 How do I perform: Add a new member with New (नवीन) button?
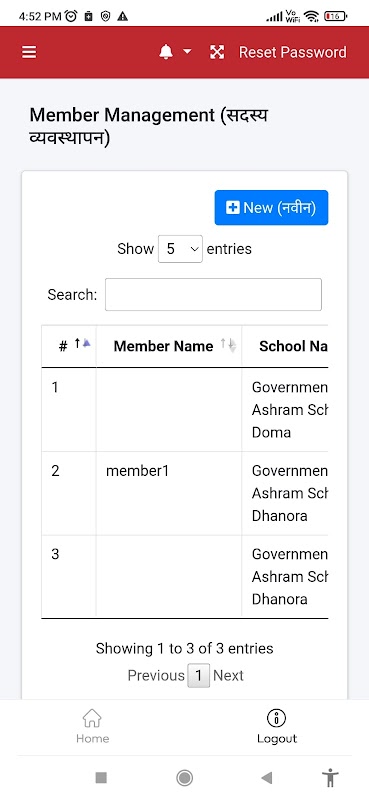[x=271, y=208]
